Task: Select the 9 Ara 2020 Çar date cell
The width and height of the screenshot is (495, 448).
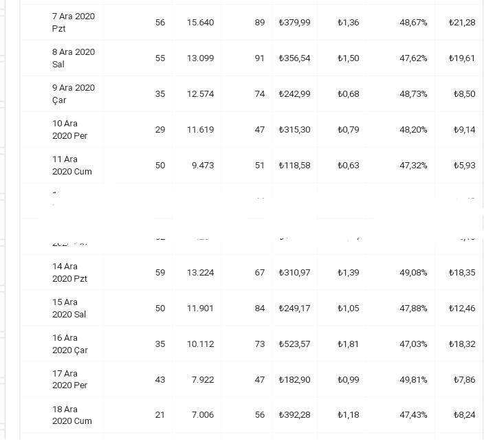Action: point(74,93)
